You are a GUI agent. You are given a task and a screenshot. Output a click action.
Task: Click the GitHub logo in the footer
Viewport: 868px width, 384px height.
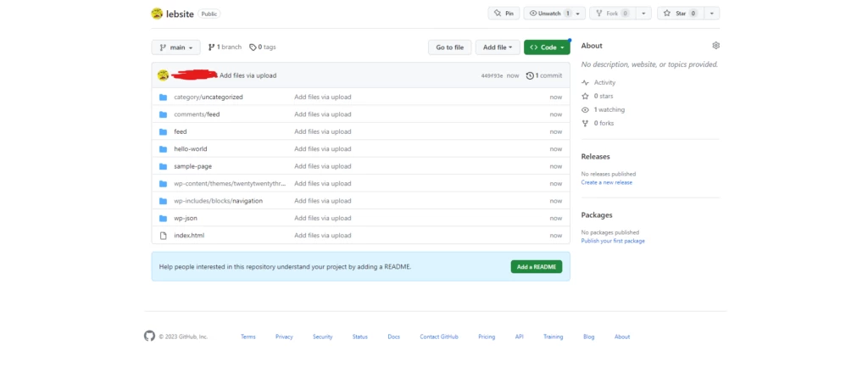click(x=150, y=337)
